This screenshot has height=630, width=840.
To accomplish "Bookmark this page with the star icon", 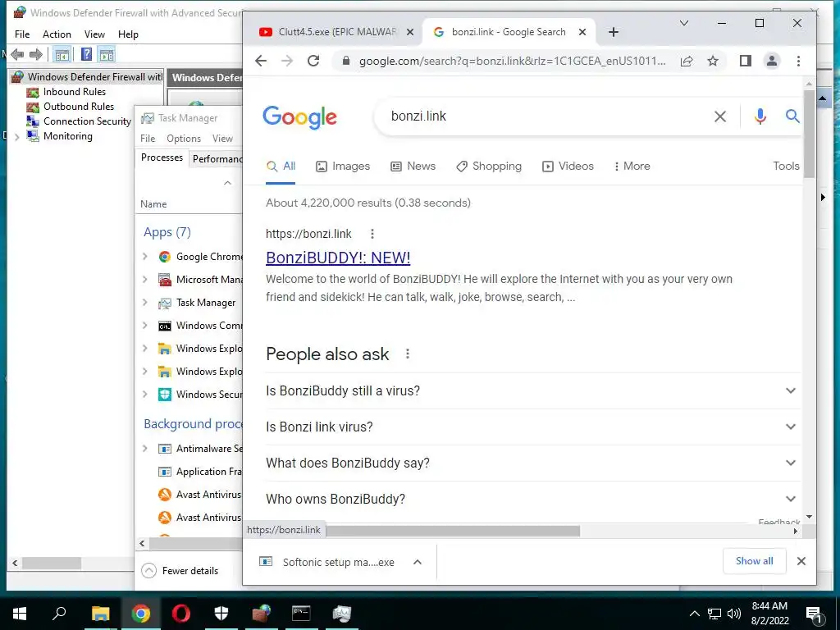I will click(713, 61).
